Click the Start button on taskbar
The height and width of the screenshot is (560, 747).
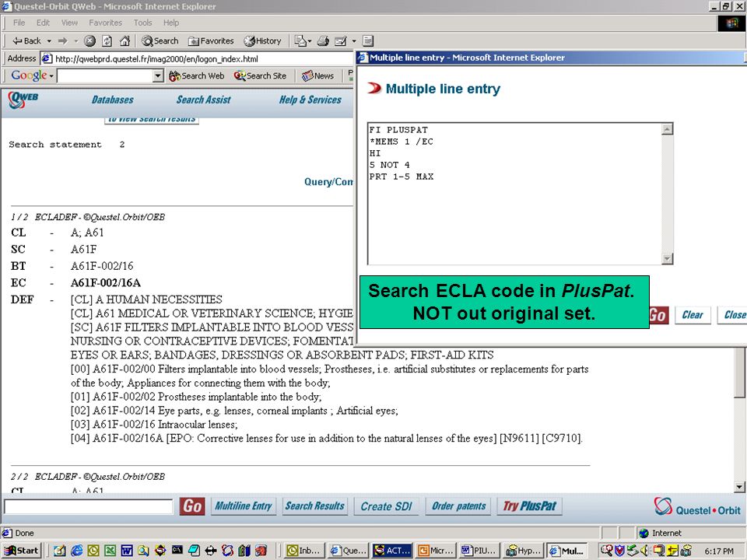(22, 551)
